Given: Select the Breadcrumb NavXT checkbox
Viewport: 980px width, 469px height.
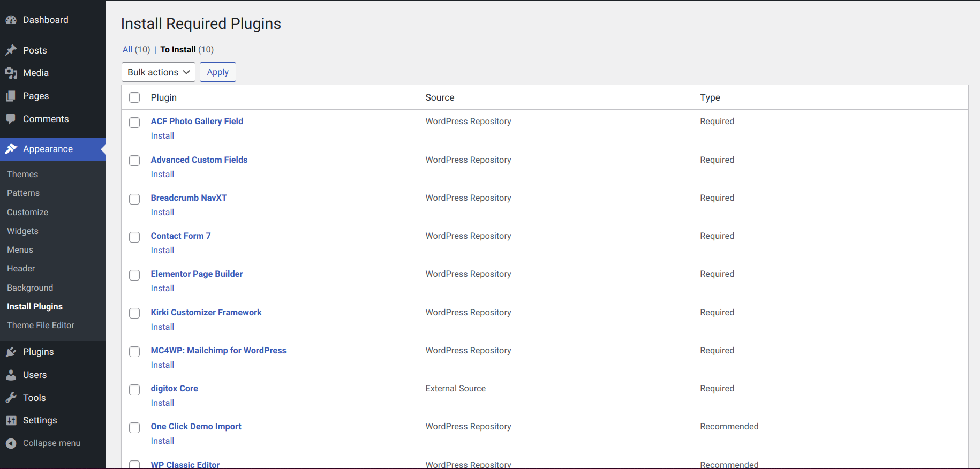Looking at the screenshot, I should click(x=134, y=199).
